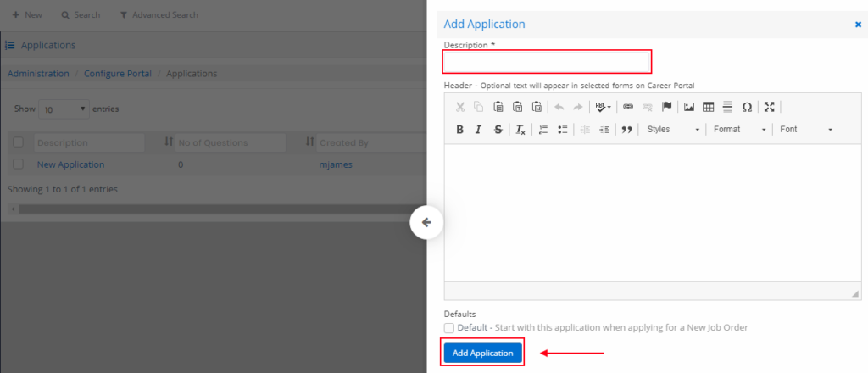Click the Block Quote icon
868x373 pixels.
pos(626,130)
